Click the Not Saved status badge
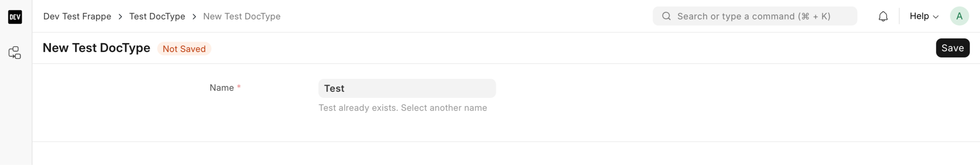 point(184,49)
